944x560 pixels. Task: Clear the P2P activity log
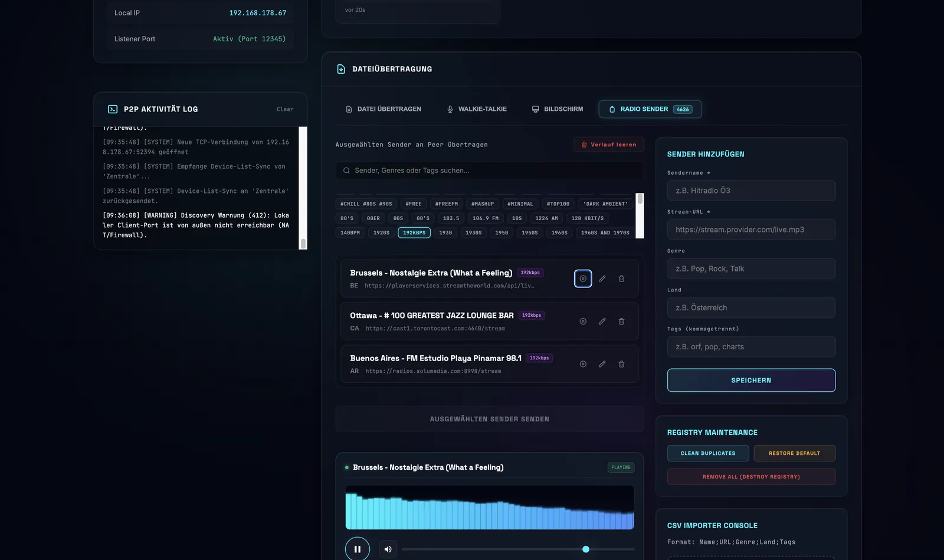(x=285, y=109)
